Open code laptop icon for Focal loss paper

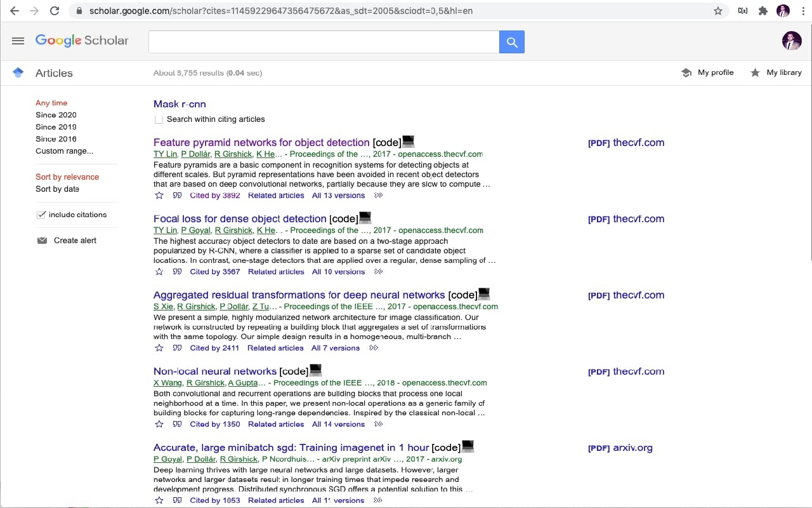click(365, 218)
